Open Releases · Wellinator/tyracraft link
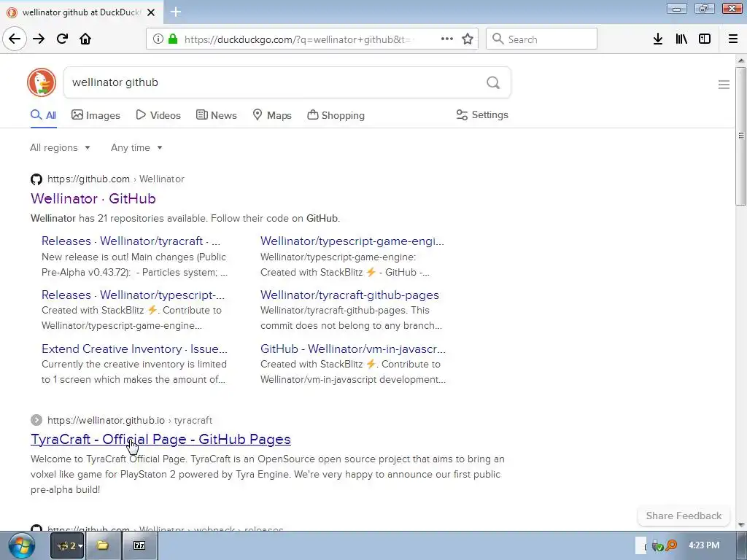Screen dimensions: 747x560 131,241
